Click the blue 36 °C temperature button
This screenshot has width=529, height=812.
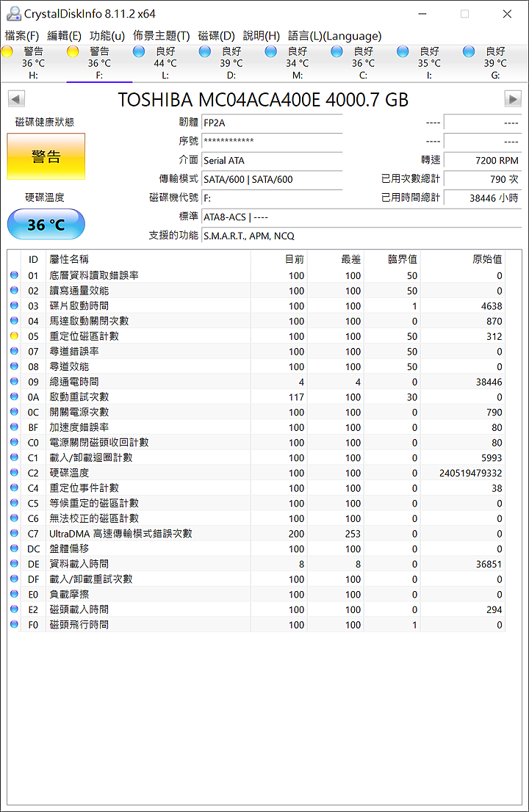point(46,224)
